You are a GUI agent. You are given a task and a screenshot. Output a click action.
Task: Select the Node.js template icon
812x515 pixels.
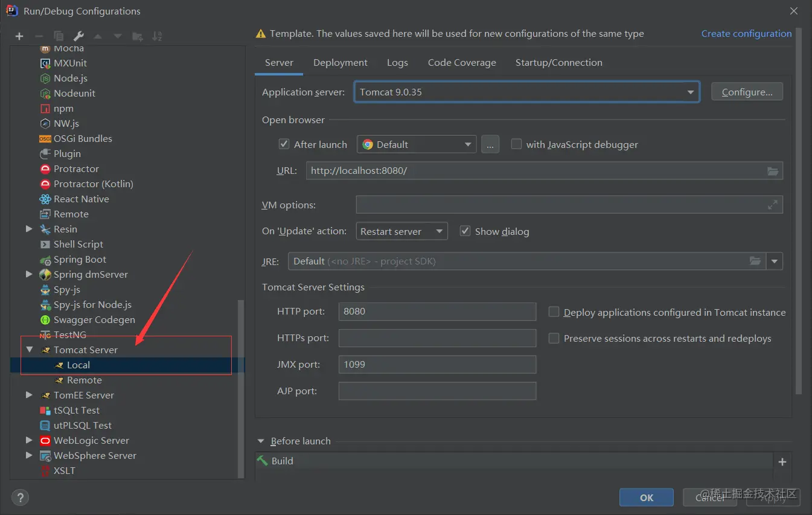(x=45, y=78)
